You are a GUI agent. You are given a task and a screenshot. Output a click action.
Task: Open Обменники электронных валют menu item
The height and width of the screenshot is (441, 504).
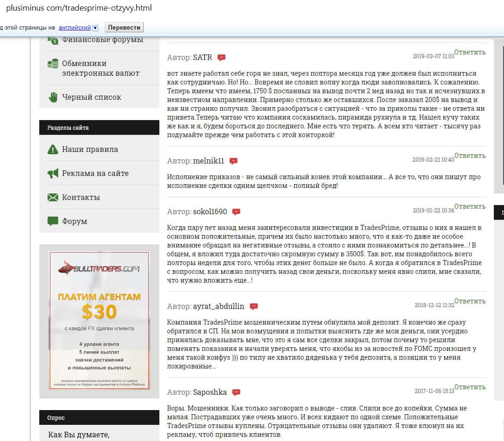pyautogui.click(x=101, y=68)
